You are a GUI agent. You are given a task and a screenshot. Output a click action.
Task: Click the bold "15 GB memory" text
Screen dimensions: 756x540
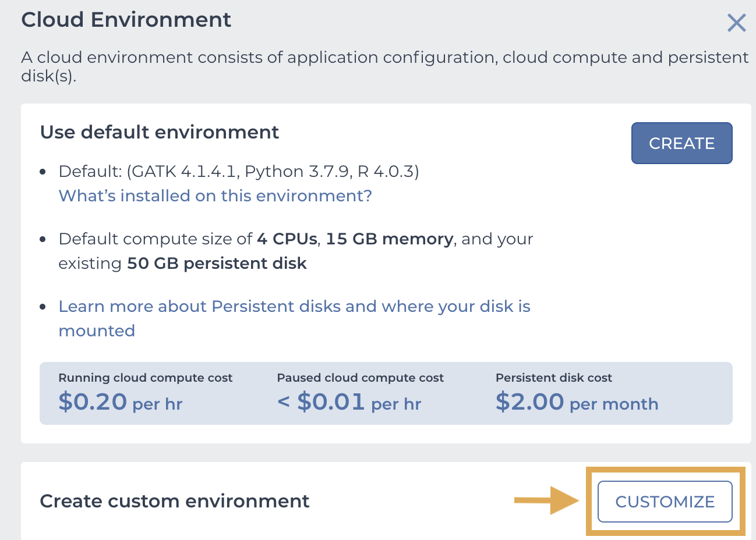tap(390, 239)
